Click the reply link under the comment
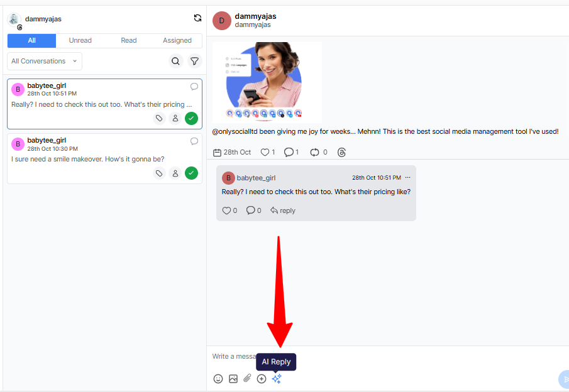 283,210
